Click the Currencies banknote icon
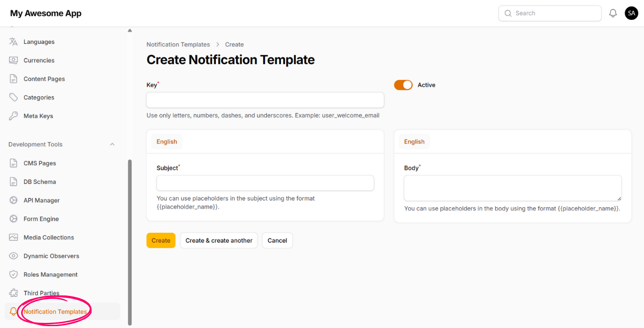Viewport: 644px width, 328px height. (14, 60)
